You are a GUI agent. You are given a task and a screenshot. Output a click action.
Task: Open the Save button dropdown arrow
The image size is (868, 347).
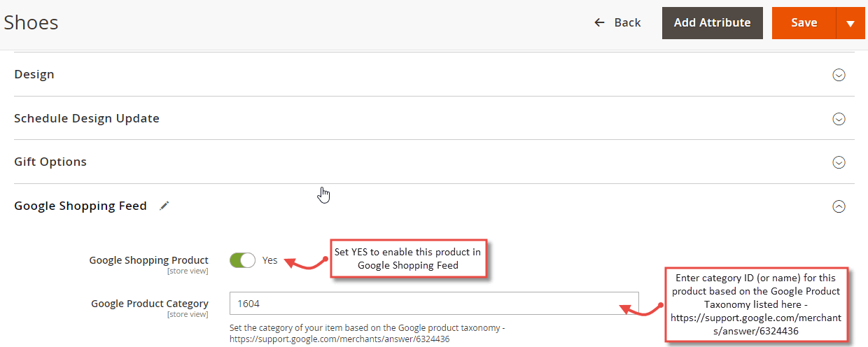point(850,23)
